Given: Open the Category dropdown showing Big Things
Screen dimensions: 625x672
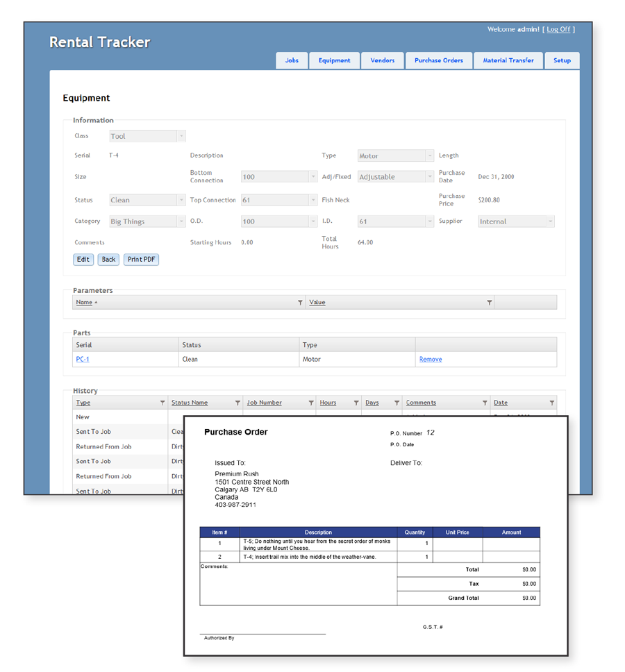Looking at the screenshot, I should tap(147, 221).
